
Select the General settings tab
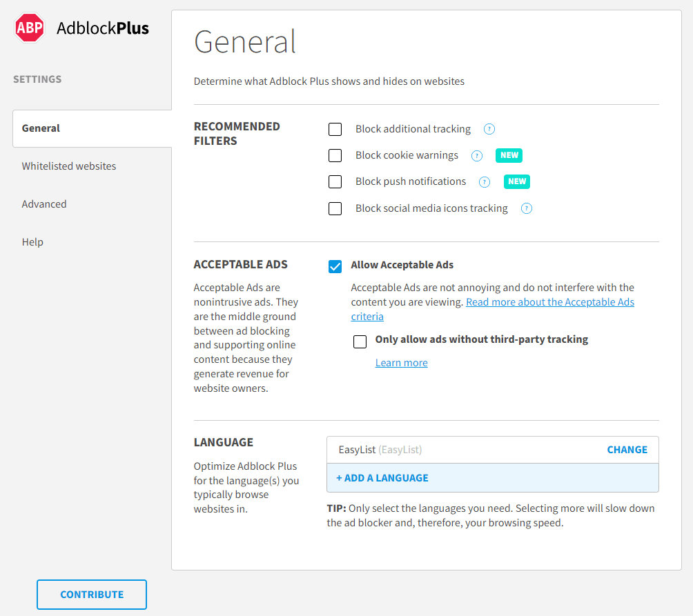(x=41, y=128)
